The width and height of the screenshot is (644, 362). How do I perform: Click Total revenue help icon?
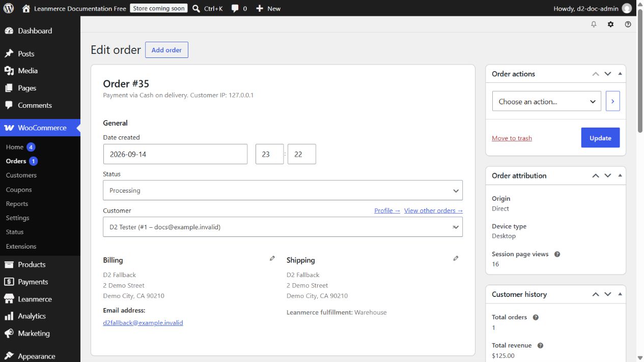pyautogui.click(x=540, y=346)
